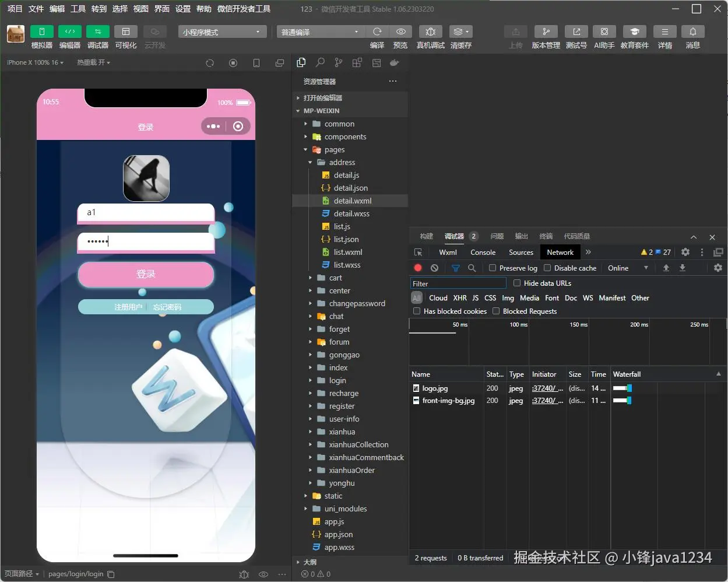Open the 小程序模式 mode dropdown
Screen dimensions: 728x582
tap(222, 31)
